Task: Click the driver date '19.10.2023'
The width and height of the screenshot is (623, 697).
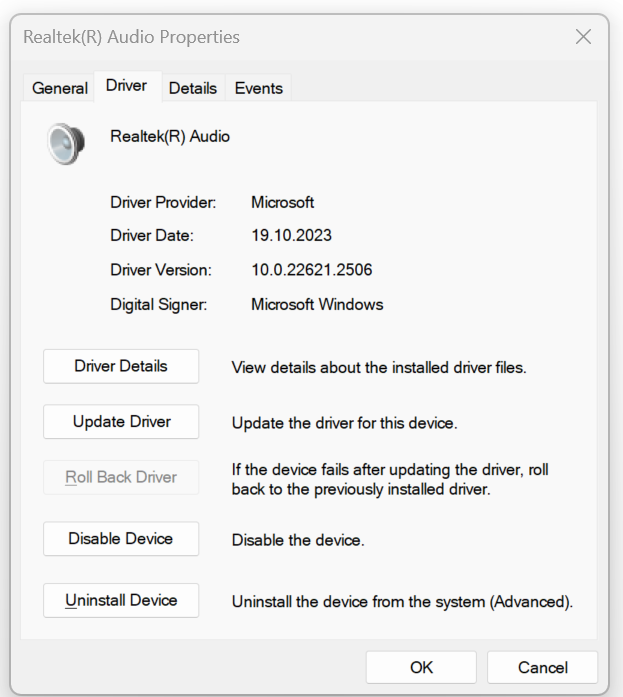Action: [292, 236]
